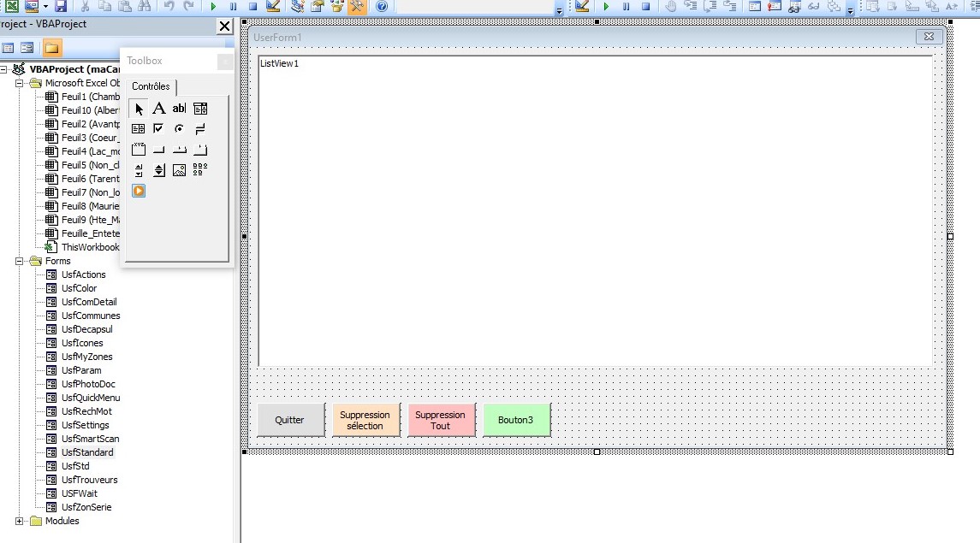Select the Image control tool
Screen dimensions: 980x543
point(179,170)
